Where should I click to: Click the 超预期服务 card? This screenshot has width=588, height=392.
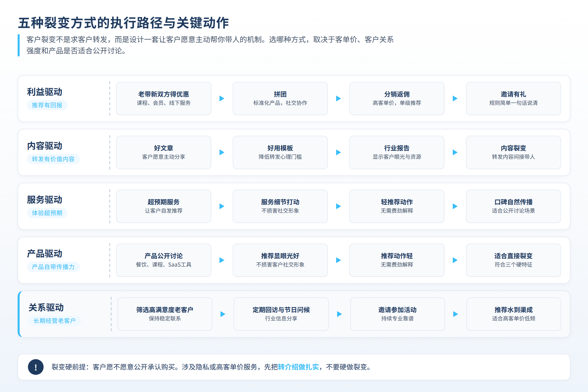[x=163, y=206]
